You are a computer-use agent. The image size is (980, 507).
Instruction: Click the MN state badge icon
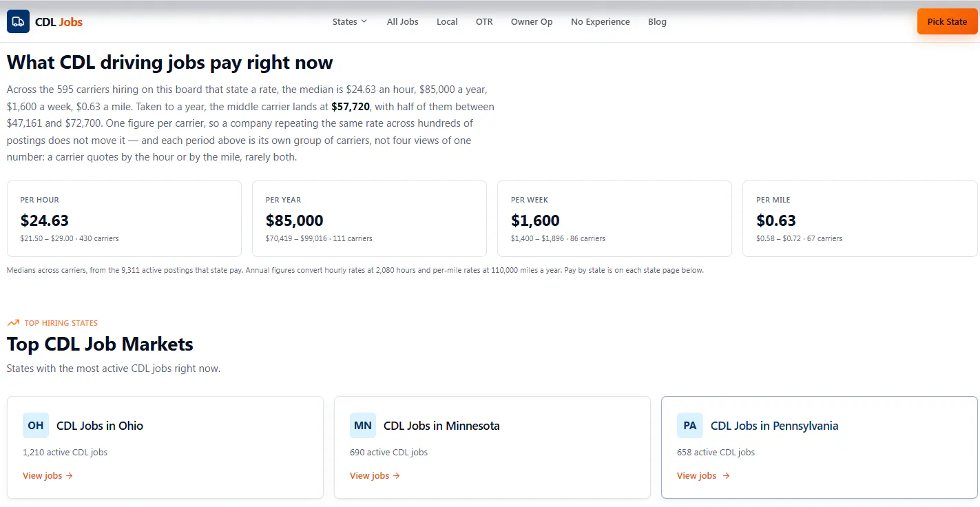[x=363, y=426]
